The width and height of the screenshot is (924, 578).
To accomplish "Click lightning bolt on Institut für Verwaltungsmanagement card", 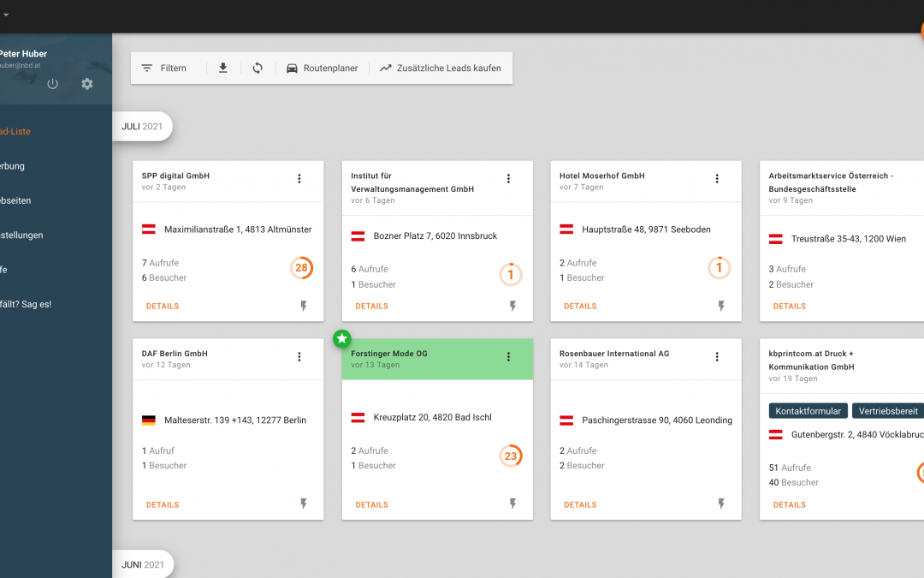I will click(512, 306).
